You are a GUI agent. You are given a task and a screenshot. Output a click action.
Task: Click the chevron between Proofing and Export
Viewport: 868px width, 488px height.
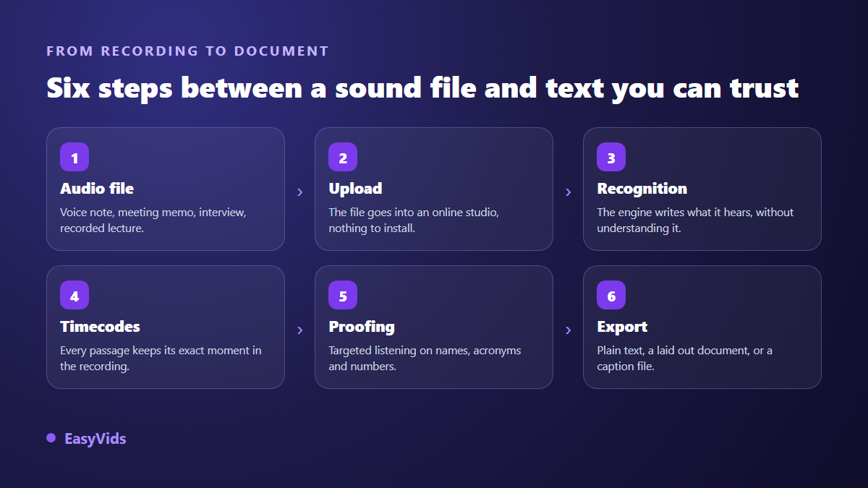(x=568, y=330)
